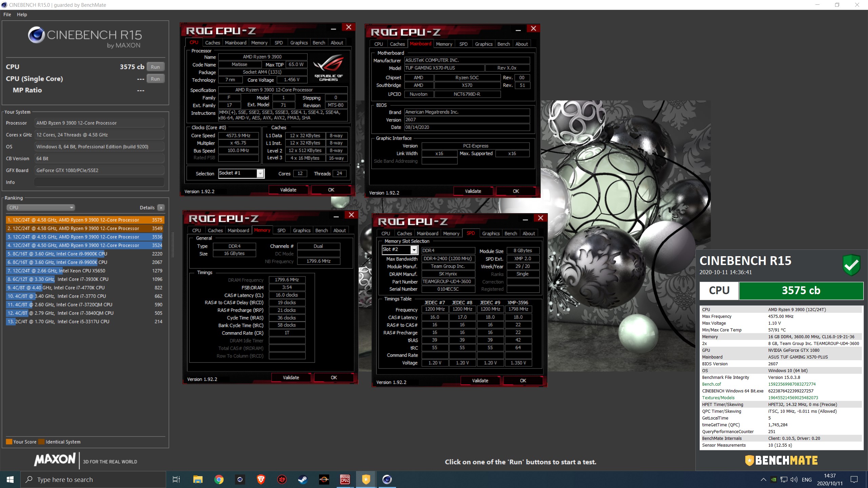Select Intel Core i5-3317U ranking row
This screenshot has height=488, width=868.
tap(85, 322)
